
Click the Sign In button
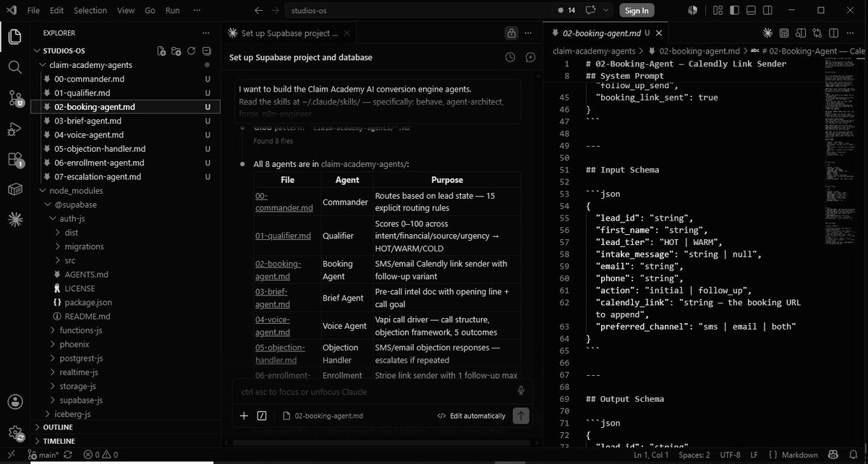(637, 10)
